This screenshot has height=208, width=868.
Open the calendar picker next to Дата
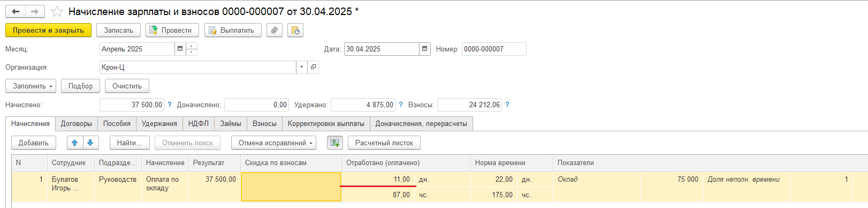pos(425,49)
